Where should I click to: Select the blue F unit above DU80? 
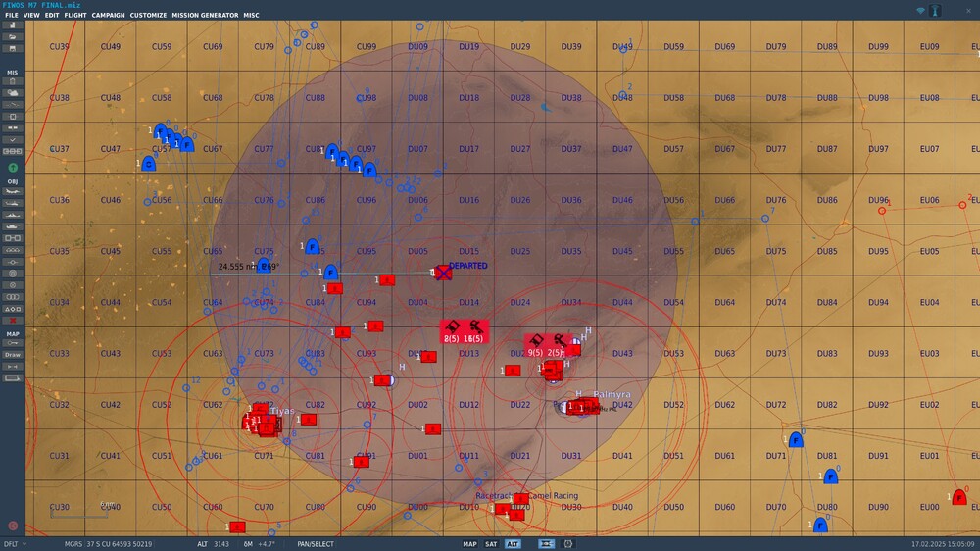[830, 476]
